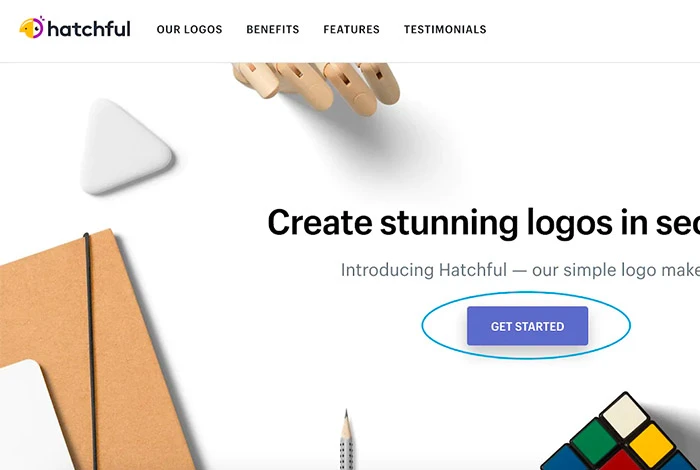700x470 pixels.
Task: Click the blue oval outline around the button
Action: coord(526,325)
